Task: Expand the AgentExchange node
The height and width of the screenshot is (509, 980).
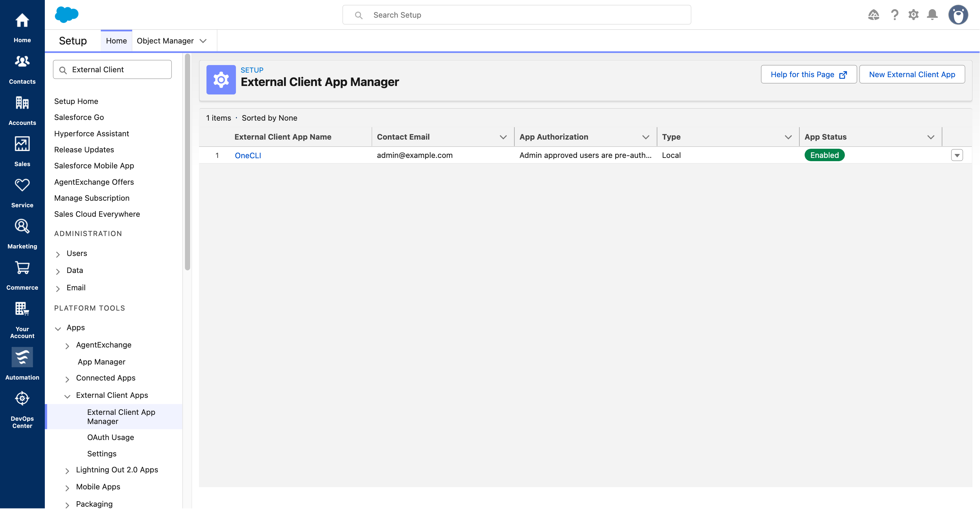Action: pos(67,346)
